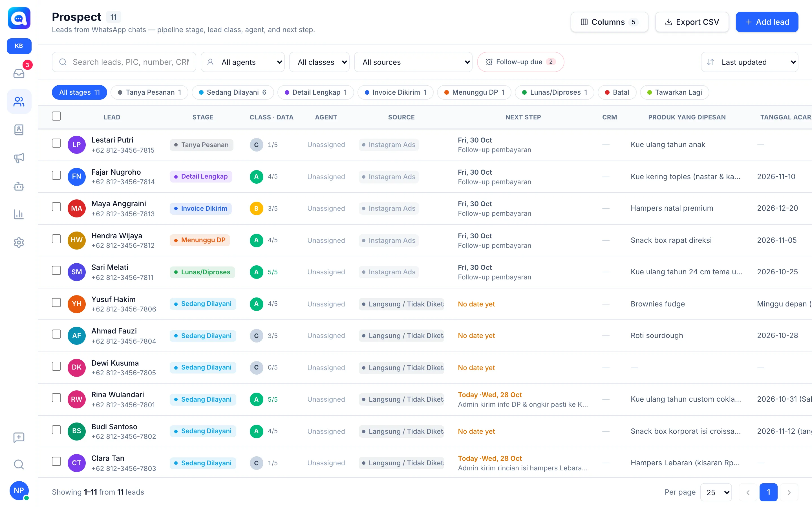Open the broadcast megaphone sidebar icon
Viewport: 812px width, 507px height.
[x=19, y=158]
